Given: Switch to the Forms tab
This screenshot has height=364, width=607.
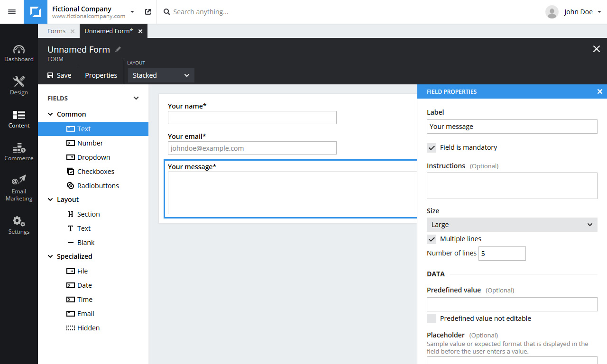Looking at the screenshot, I should [56, 31].
